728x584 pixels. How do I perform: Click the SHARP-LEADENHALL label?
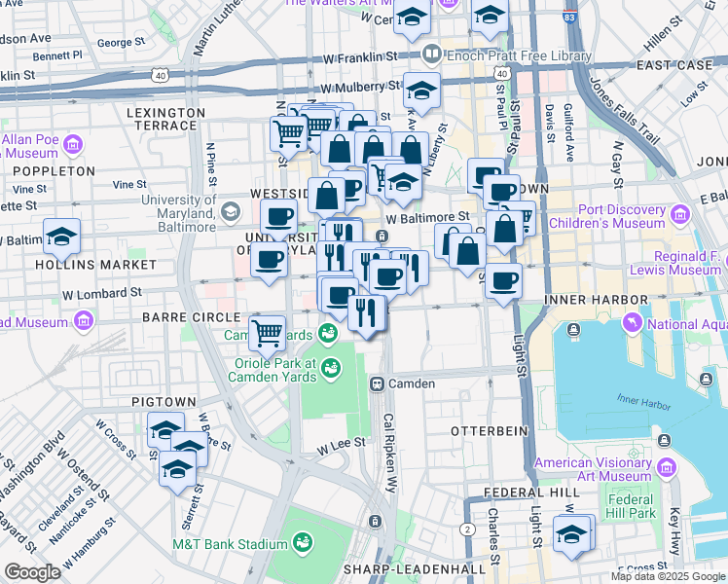[x=415, y=569]
